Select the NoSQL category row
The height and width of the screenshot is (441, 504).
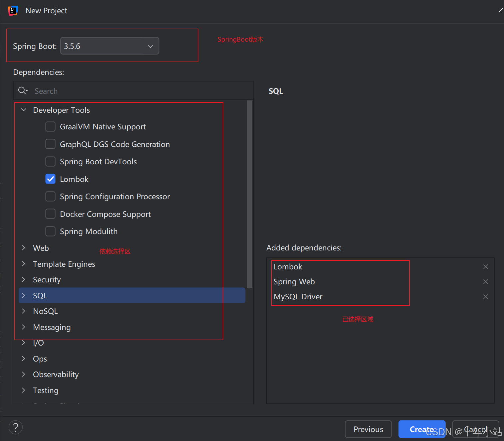click(x=132, y=311)
